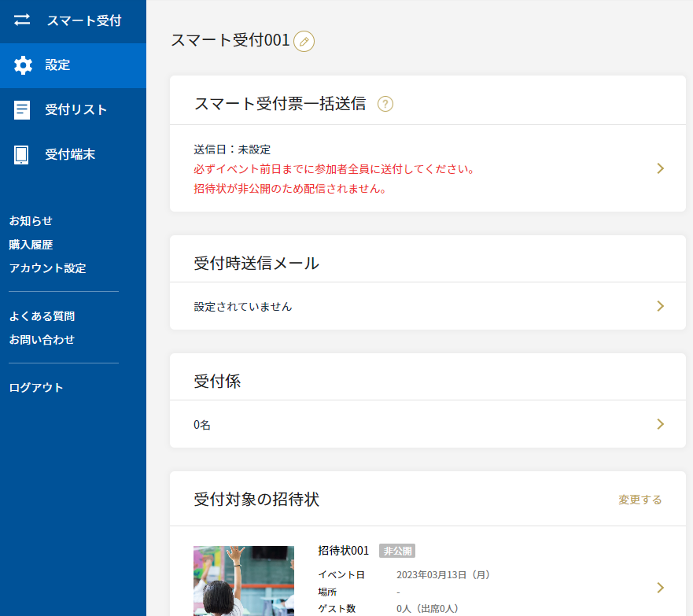This screenshot has height=616, width=693.
Task: Select 受付端末 in the sidebar
Action: point(73,155)
